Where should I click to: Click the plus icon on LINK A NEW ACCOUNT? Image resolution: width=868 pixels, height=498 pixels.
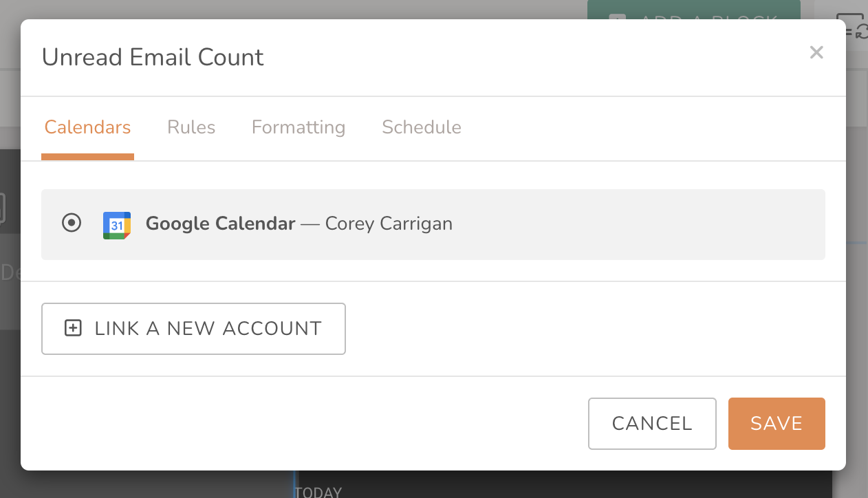coord(72,328)
